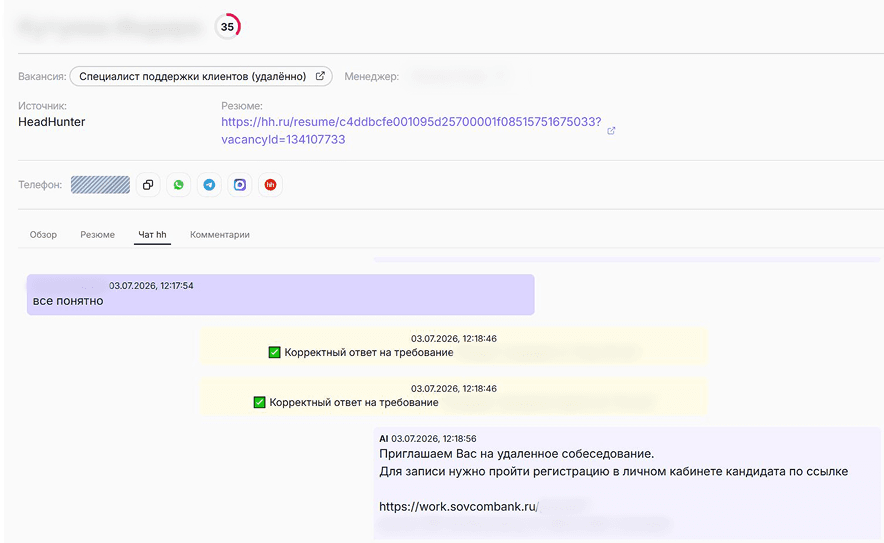Click green checkmark of second Корректный ответ entry

(x=259, y=403)
